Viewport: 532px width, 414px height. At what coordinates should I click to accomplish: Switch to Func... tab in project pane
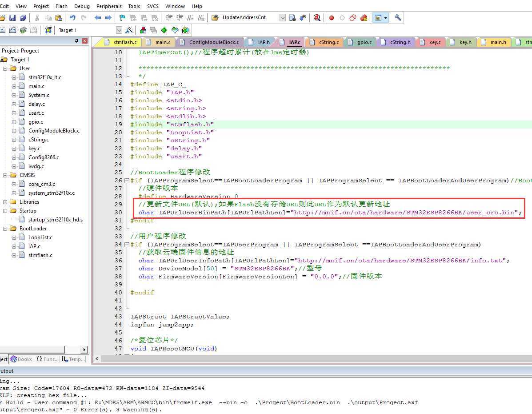tap(47, 359)
